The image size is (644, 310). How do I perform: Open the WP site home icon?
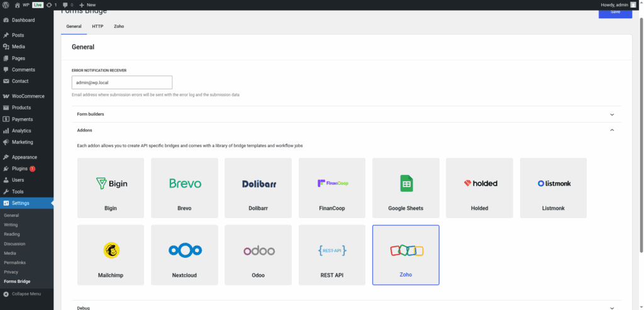click(17, 5)
